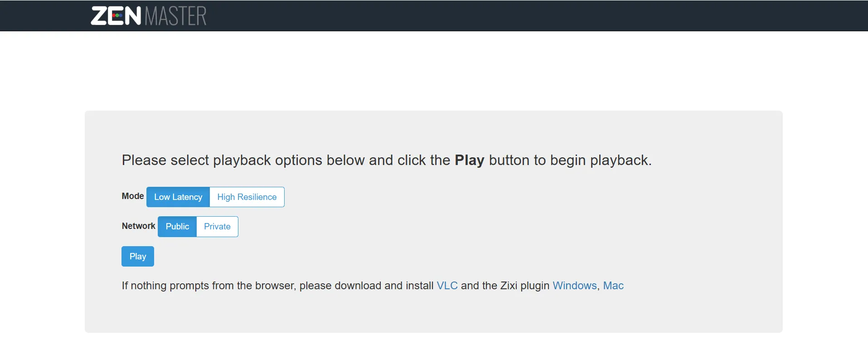Click the 'Zixi plugin' text

pos(525,286)
